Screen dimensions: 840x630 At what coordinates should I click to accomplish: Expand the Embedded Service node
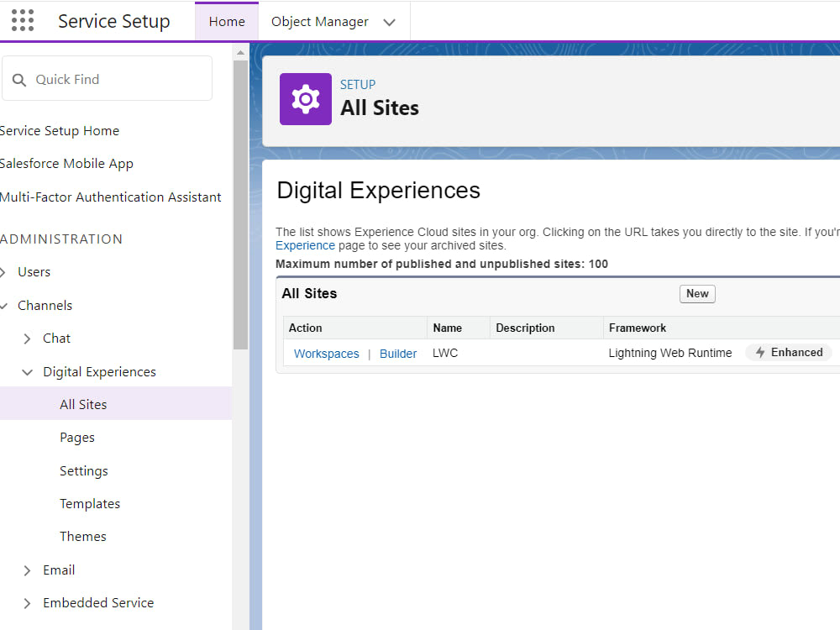(28, 603)
